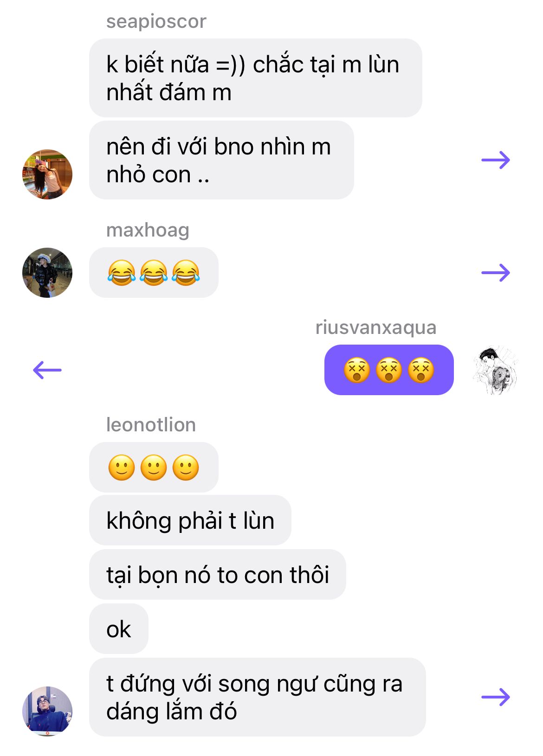Select the username riusvanxaqua
The height and width of the screenshot is (756, 543).
pos(376,327)
